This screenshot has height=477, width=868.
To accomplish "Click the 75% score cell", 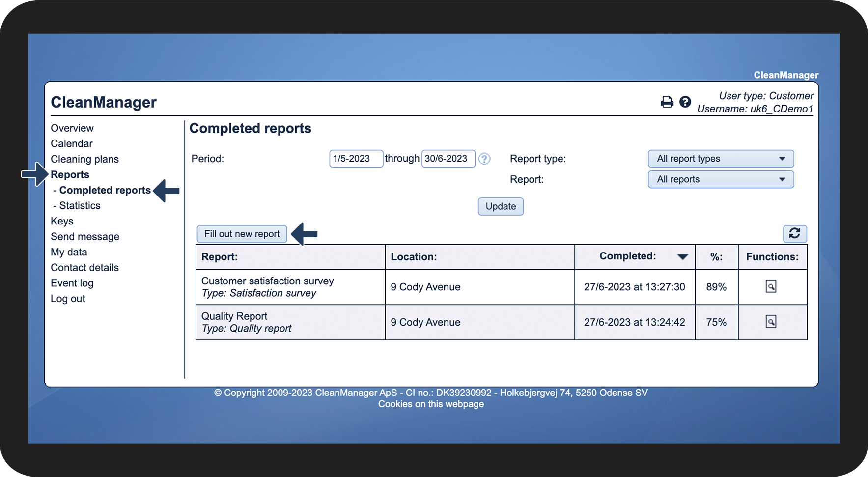I will point(716,322).
